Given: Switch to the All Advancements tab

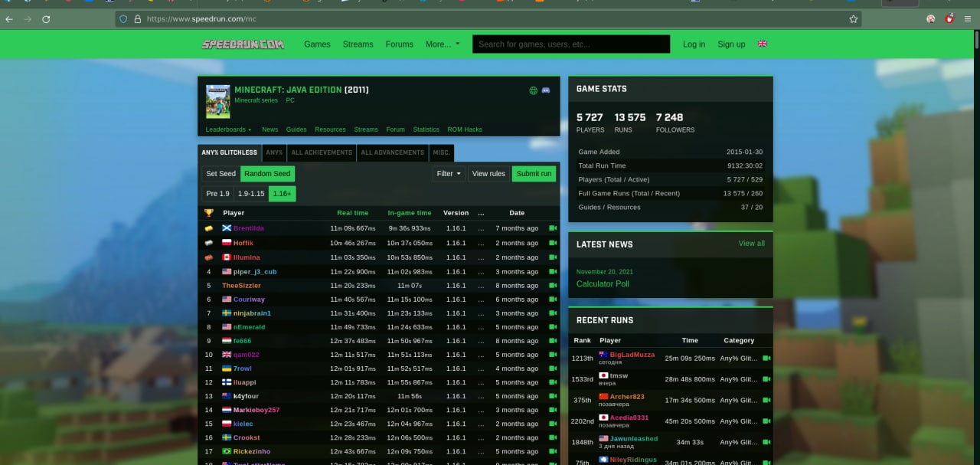Looking at the screenshot, I should click(392, 152).
